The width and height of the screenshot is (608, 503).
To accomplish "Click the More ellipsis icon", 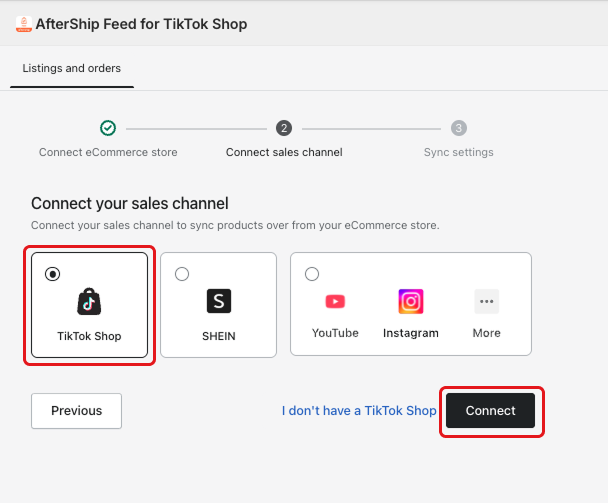I will click(x=486, y=301).
